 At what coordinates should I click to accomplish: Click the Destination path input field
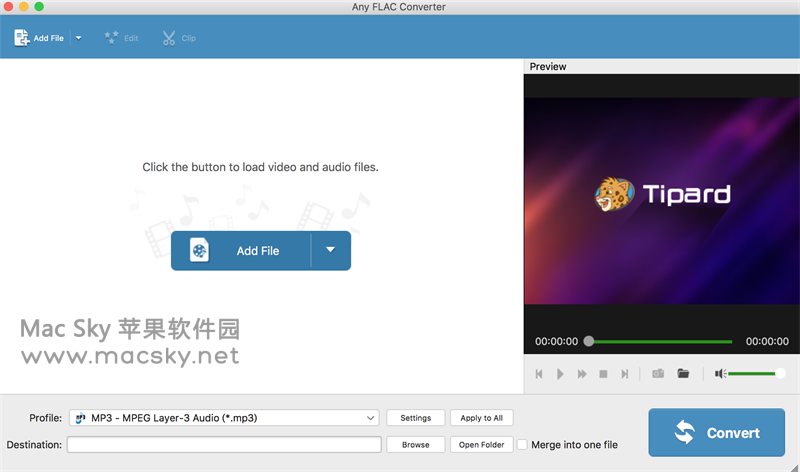224,444
